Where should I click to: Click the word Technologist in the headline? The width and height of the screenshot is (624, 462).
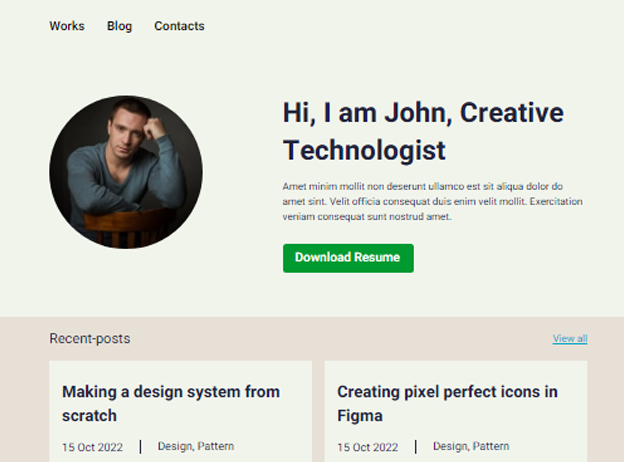(364, 150)
